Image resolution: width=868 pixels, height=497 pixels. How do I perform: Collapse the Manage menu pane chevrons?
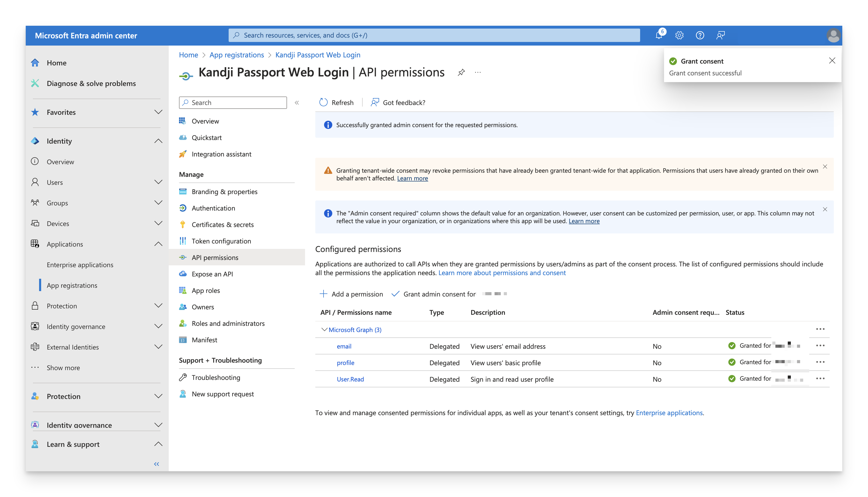point(297,103)
